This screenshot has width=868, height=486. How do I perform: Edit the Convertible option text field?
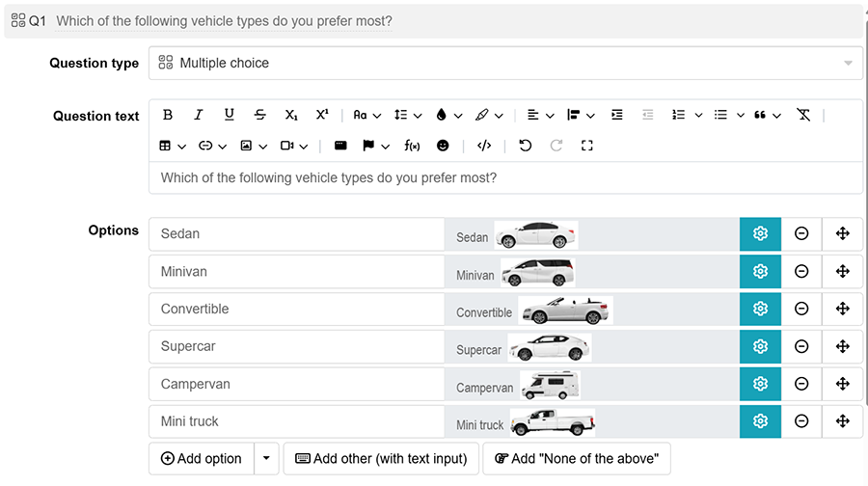pos(297,309)
